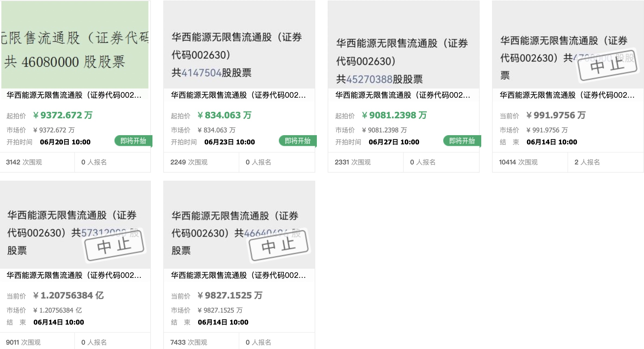Click the 3142 次围观 view count
Screen dimensions: 644x349
tap(24, 162)
